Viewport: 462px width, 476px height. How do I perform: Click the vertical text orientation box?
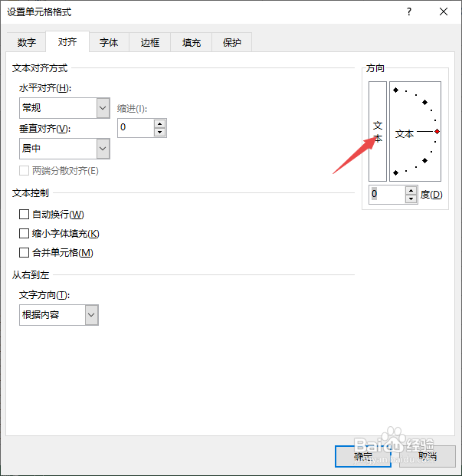click(x=378, y=131)
